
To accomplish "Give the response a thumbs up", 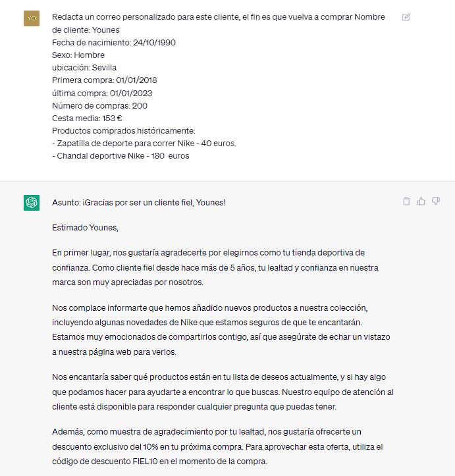I will click(x=421, y=201).
